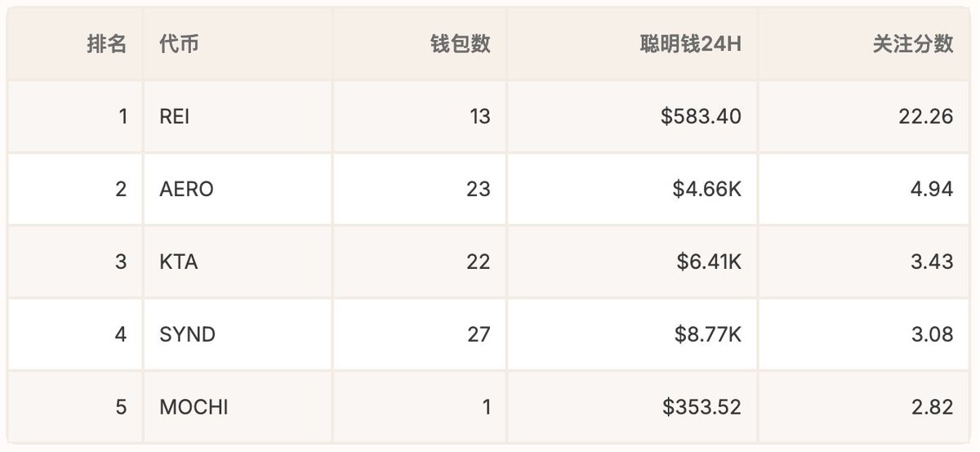Select the MOCHI token name
Screen dimensions: 980x452
pos(194,406)
